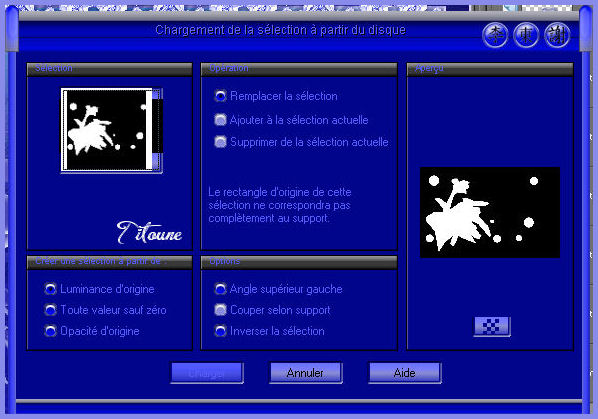Click the Charger button
598x419 pixels.
[207, 373]
